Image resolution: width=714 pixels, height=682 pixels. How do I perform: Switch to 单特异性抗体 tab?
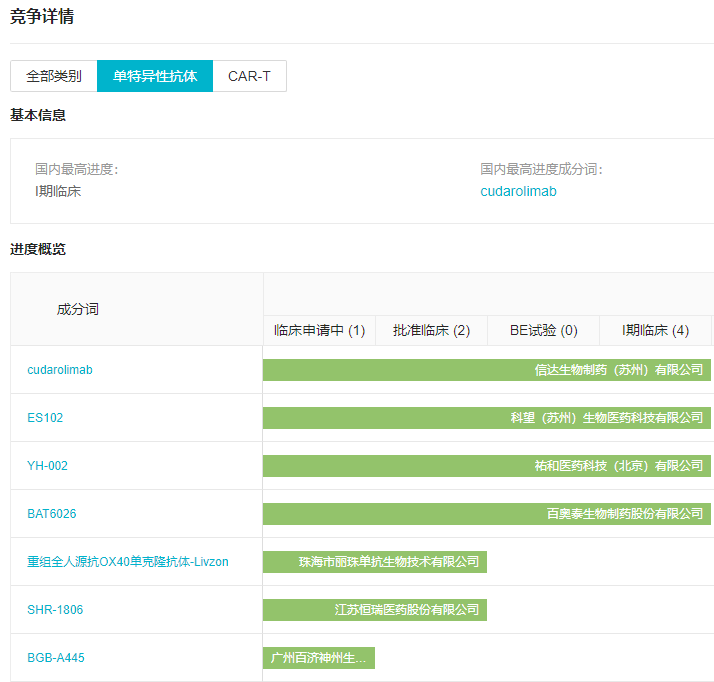pos(155,76)
